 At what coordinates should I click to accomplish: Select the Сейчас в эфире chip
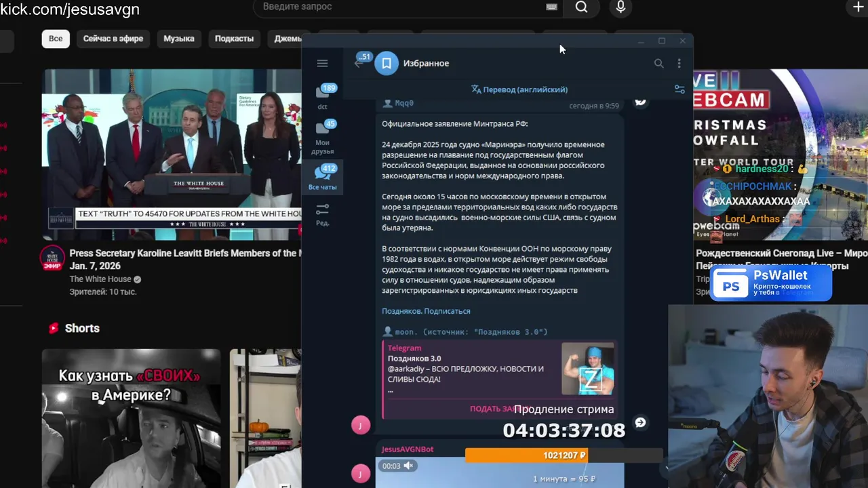[113, 39]
